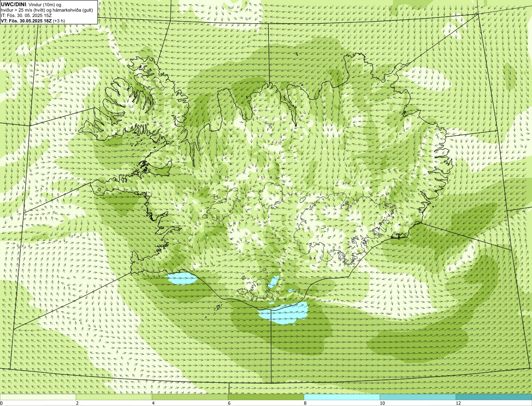This screenshot has height=406, width=532.
Task: Click the turquoise 10–12 color bar segment
Action: pos(418,397)
